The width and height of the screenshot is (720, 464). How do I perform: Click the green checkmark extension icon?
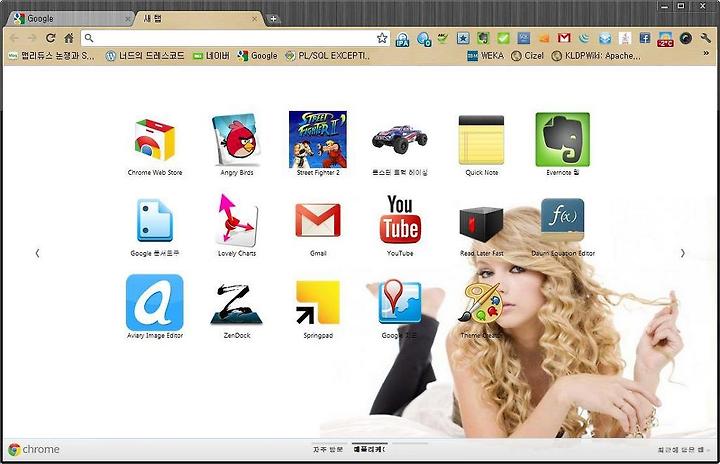503,38
